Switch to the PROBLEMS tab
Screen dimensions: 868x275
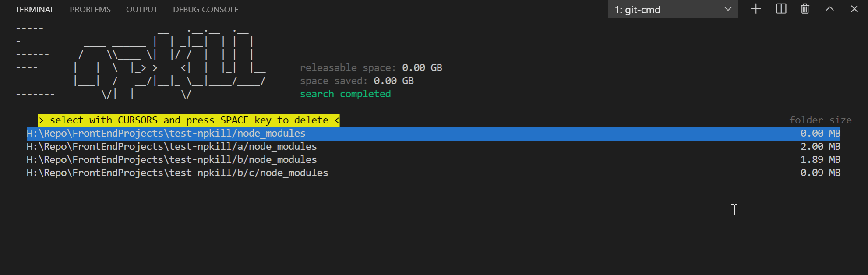(90, 9)
